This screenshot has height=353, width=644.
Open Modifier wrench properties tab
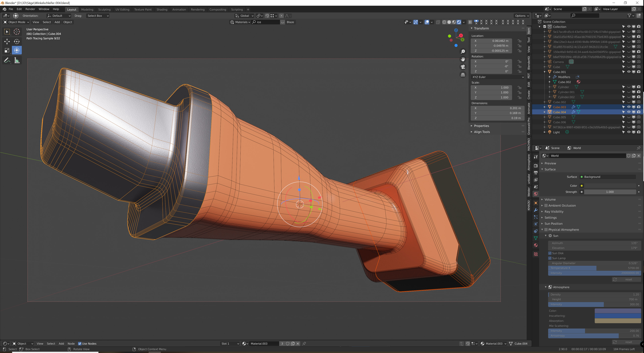[x=536, y=210]
